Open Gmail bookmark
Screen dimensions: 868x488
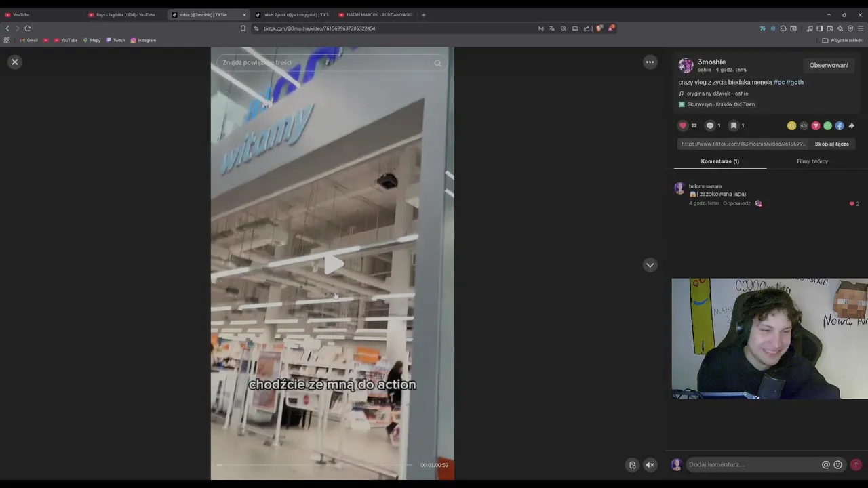click(x=29, y=40)
